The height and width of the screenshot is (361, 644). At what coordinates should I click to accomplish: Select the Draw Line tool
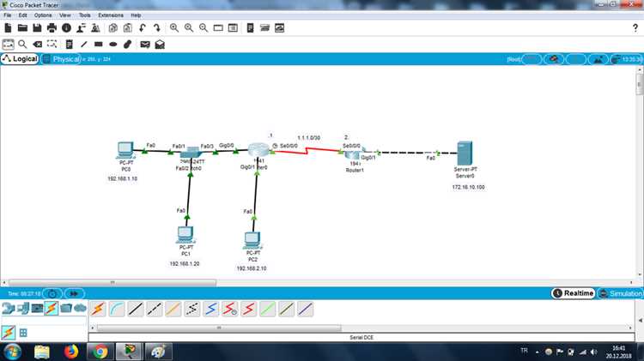point(84,45)
